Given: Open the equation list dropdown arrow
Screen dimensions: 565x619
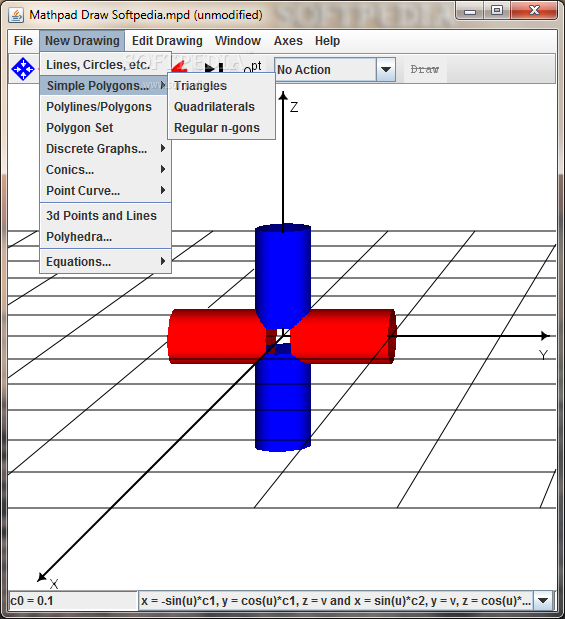Looking at the screenshot, I should (x=543, y=601).
